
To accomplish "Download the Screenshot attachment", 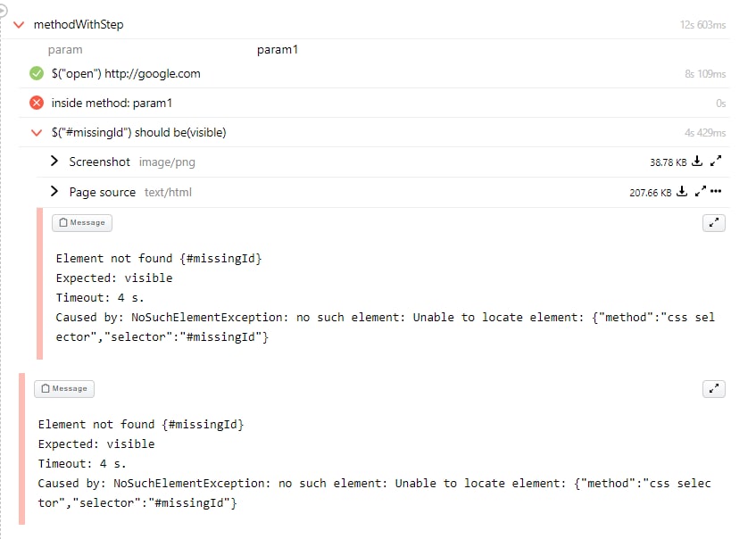I will point(697,161).
